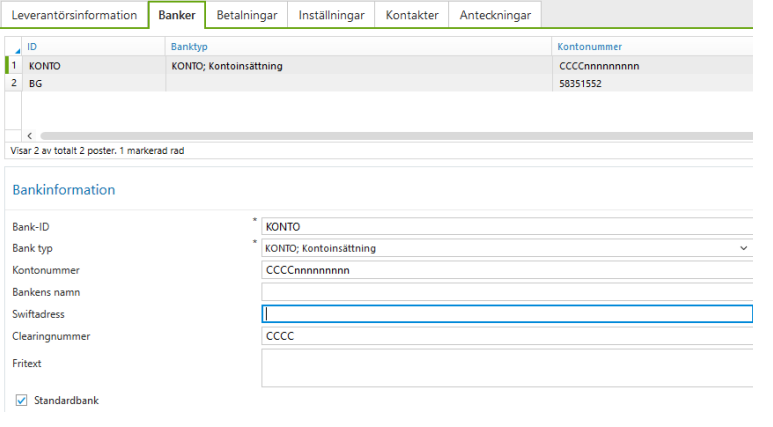Click the grid's horizontal scrollbar track
The height and width of the screenshot is (427, 773).
click(x=396, y=136)
